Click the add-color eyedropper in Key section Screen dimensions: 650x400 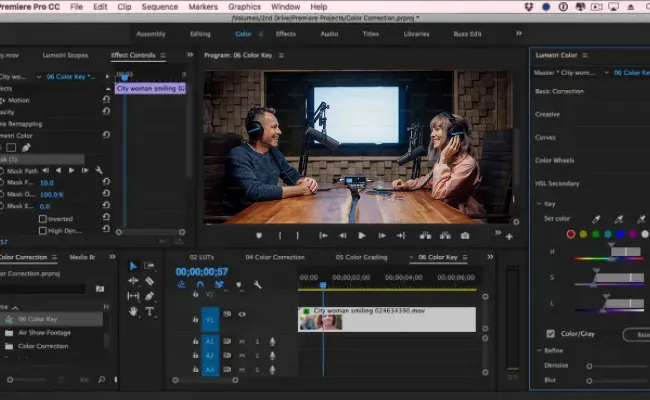tap(618, 219)
